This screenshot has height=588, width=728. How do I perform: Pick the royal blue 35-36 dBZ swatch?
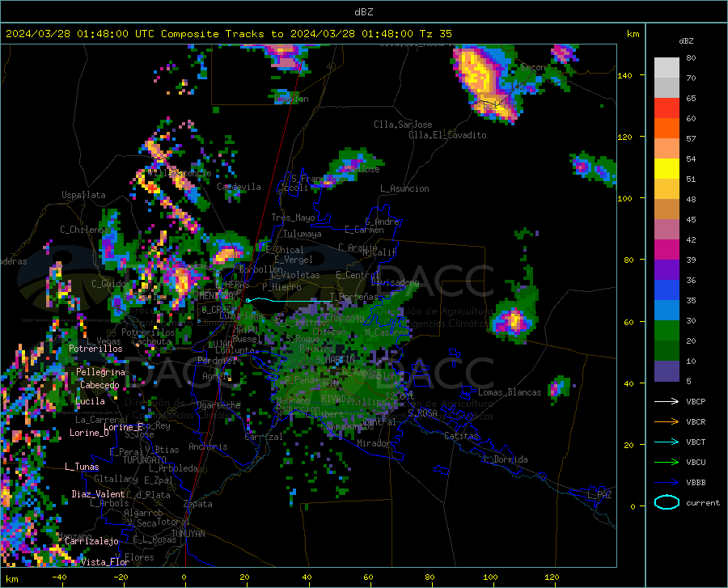[x=667, y=290]
